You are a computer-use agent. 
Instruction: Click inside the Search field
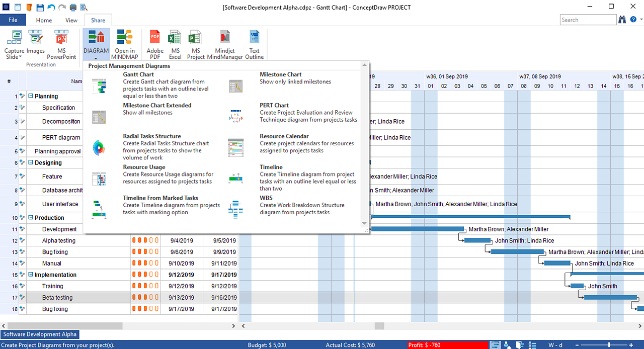pyautogui.click(x=588, y=20)
